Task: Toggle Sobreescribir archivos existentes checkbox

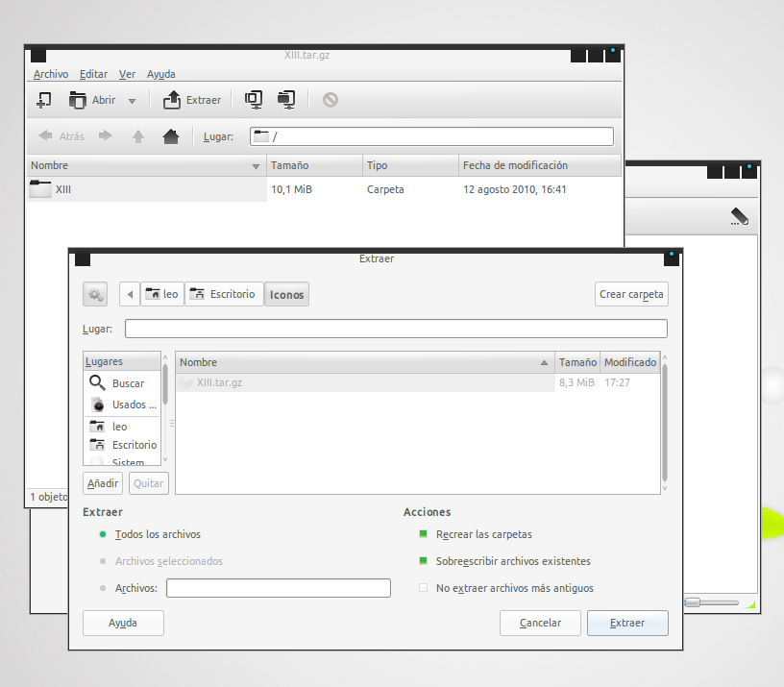Action: 423,561
